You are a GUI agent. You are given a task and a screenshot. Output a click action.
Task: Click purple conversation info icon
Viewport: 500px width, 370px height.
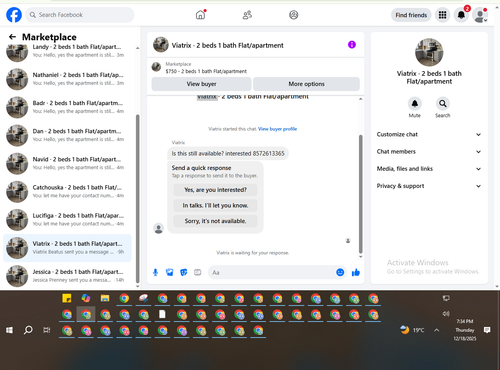pos(352,45)
